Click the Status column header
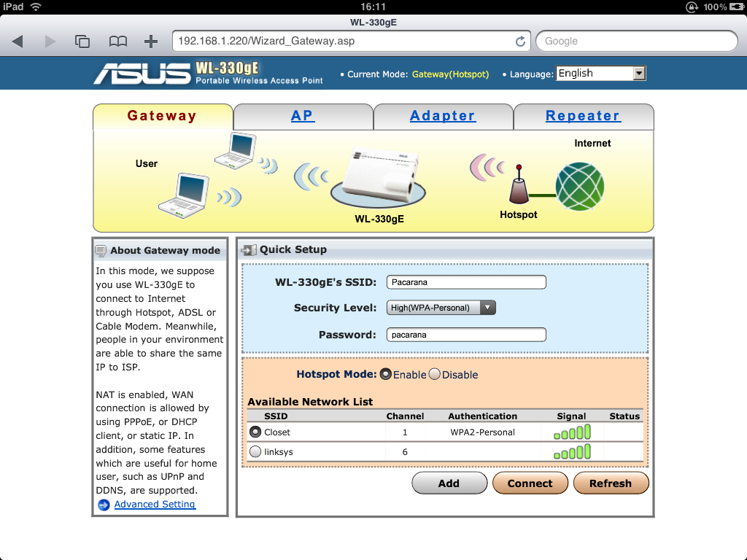The height and width of the screenshot is (560, 747). click(624, 416)
